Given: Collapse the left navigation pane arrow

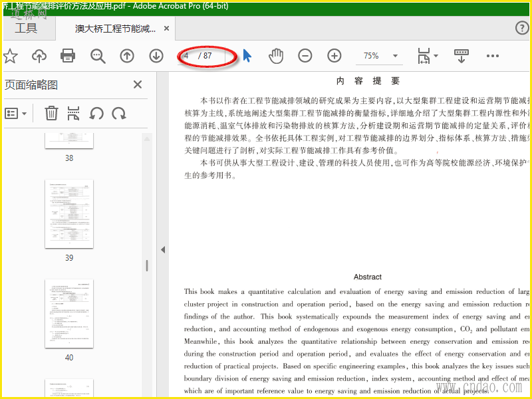Looking at the screenshot, I should click(x=163, y=250).
